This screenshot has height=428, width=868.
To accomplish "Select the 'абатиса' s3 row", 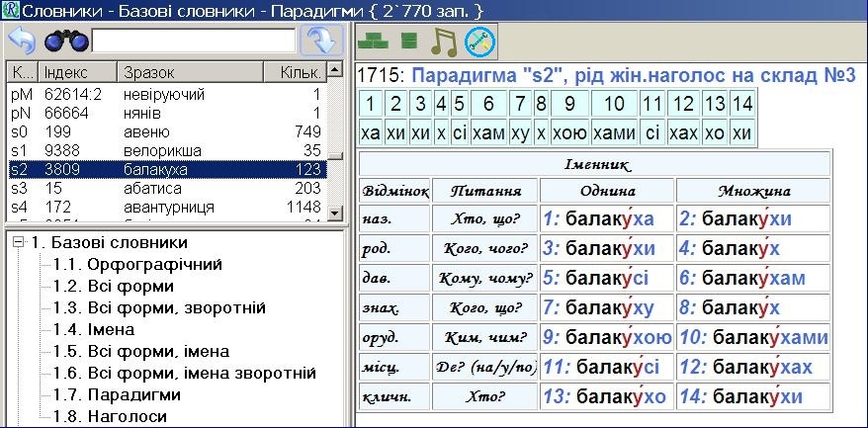I will (167, 188).
